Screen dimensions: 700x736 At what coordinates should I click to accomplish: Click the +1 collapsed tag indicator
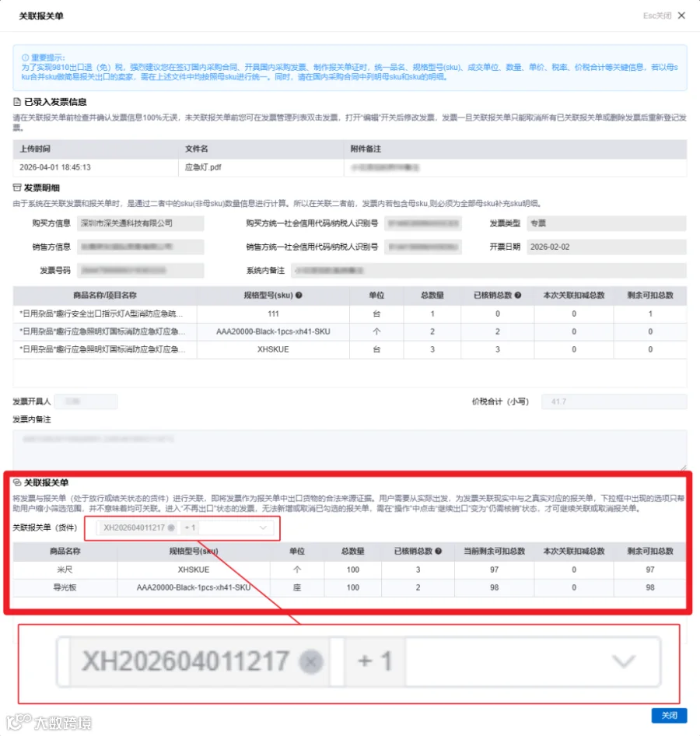click(190, 527)
